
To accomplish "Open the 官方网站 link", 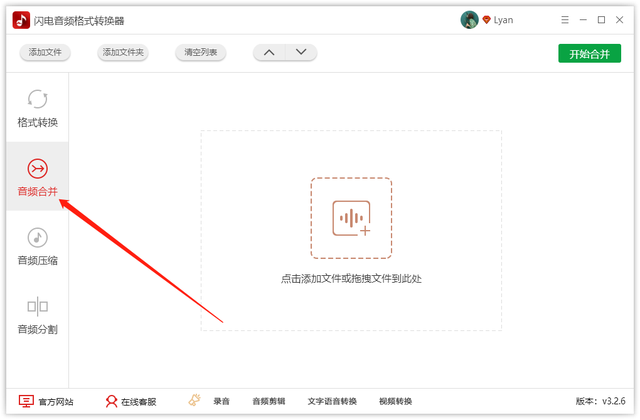I will (56, 402).
